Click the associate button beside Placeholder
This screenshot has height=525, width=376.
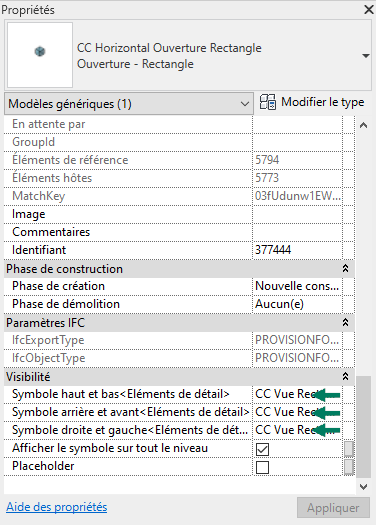click(349, 467)
